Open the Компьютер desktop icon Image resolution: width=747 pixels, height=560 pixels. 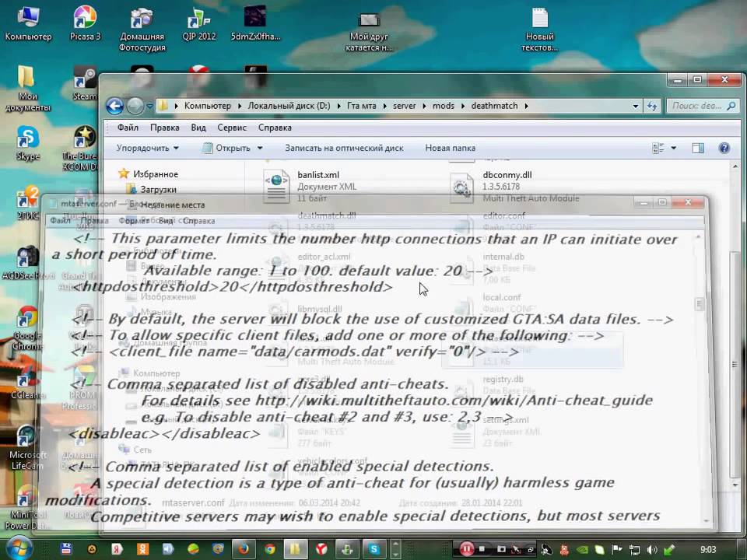coord(28,24)
